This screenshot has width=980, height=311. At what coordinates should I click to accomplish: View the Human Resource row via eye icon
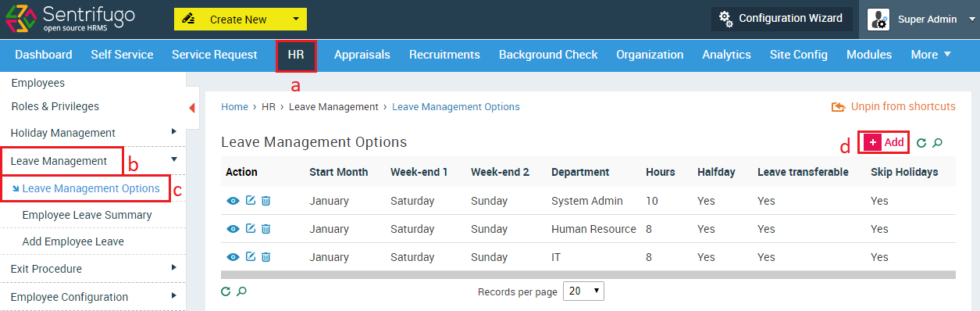tap(233, 229)
